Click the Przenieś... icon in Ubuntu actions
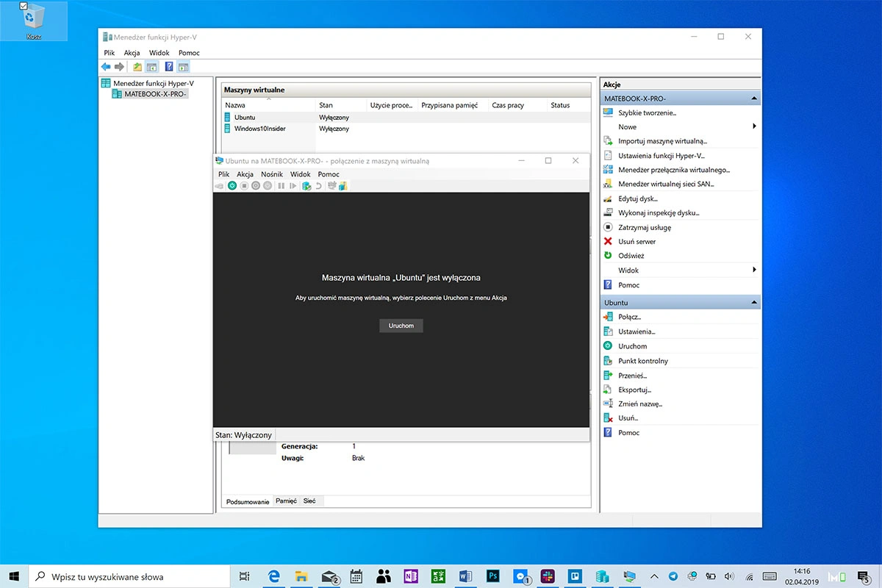 click(608, 375)
